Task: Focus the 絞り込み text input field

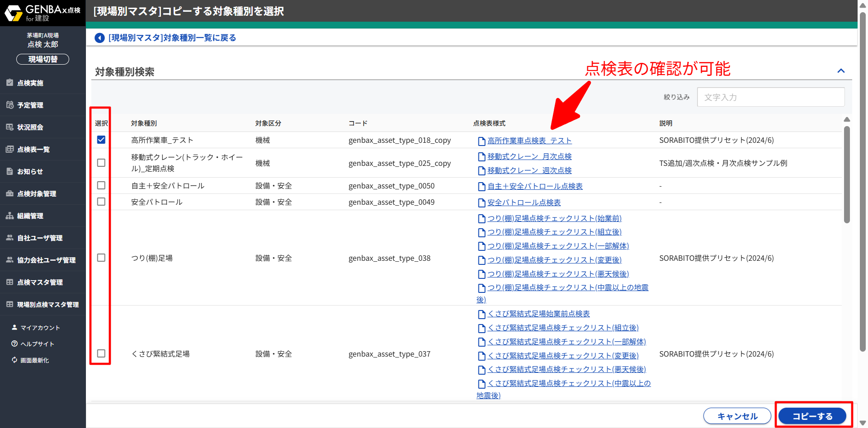Action: coord(770,97)
